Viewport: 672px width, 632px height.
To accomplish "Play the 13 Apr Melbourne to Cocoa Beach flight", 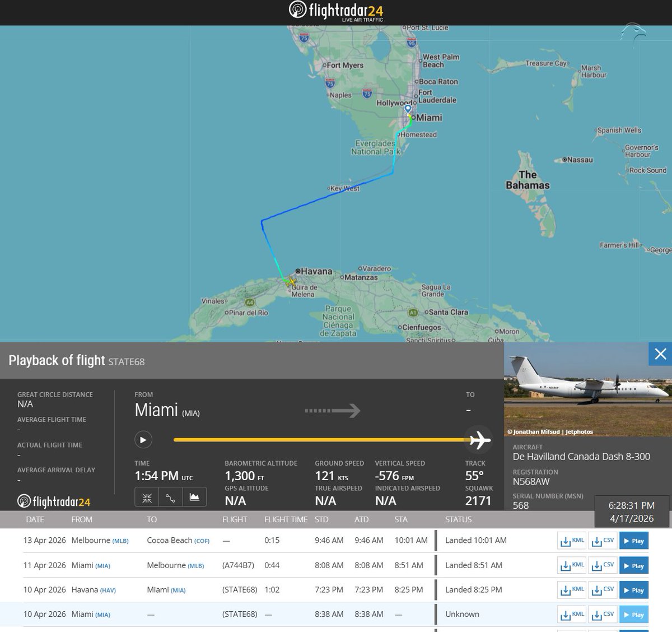I will click(633, 541).
